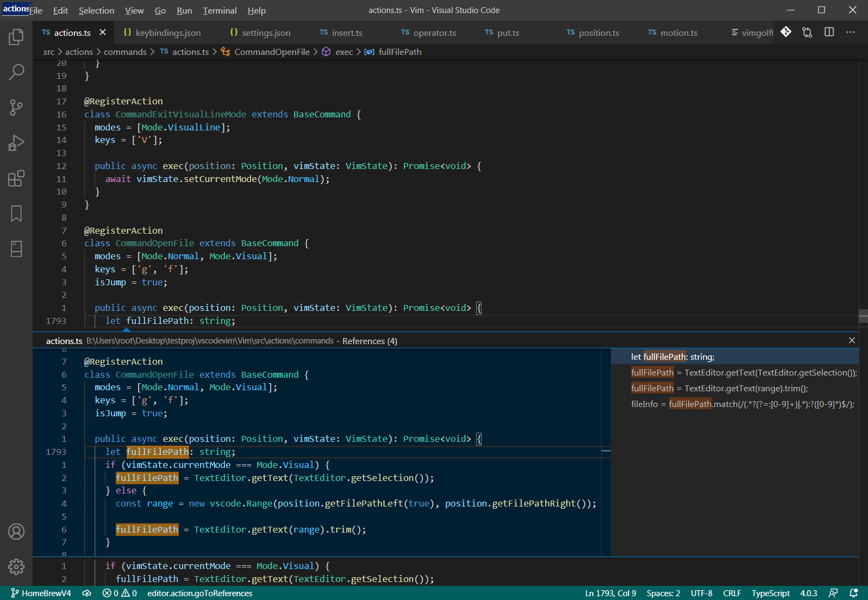Open the Extensions view

point(16,178)
